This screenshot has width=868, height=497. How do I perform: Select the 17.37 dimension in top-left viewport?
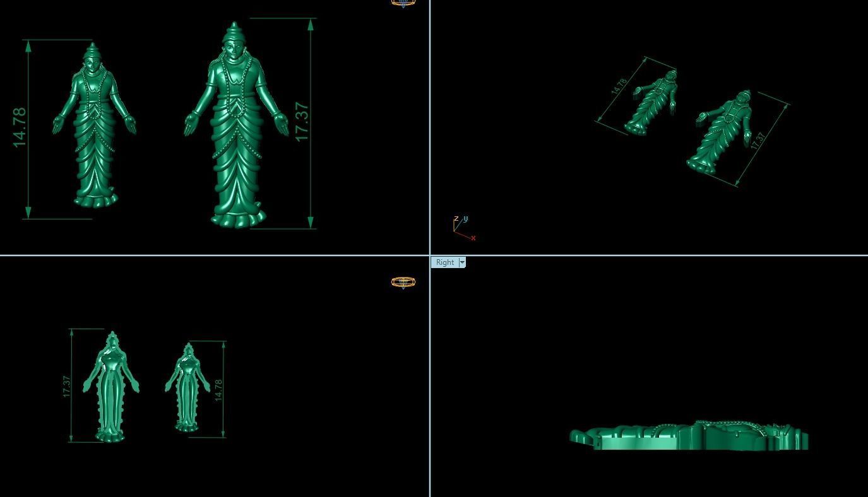(302, 122)
